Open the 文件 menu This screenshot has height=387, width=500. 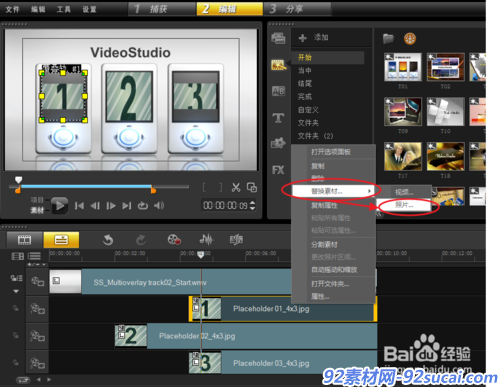[x=12, y=9]
